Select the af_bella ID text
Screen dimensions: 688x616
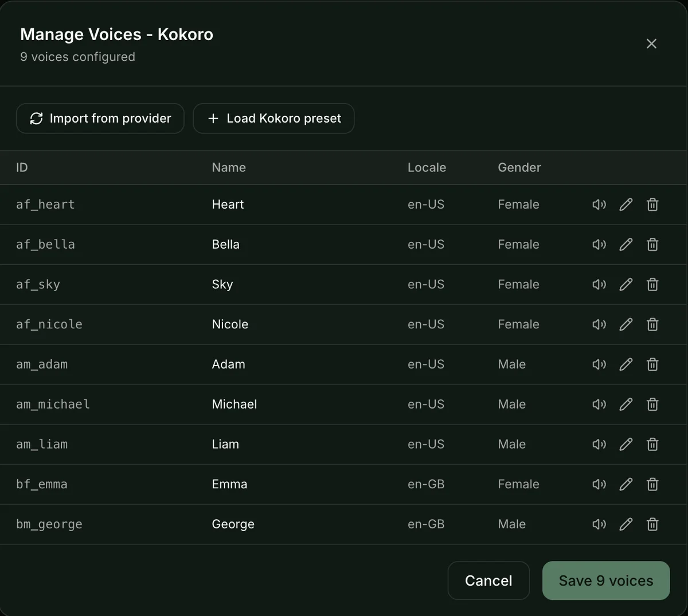click(x=45, y=245)
